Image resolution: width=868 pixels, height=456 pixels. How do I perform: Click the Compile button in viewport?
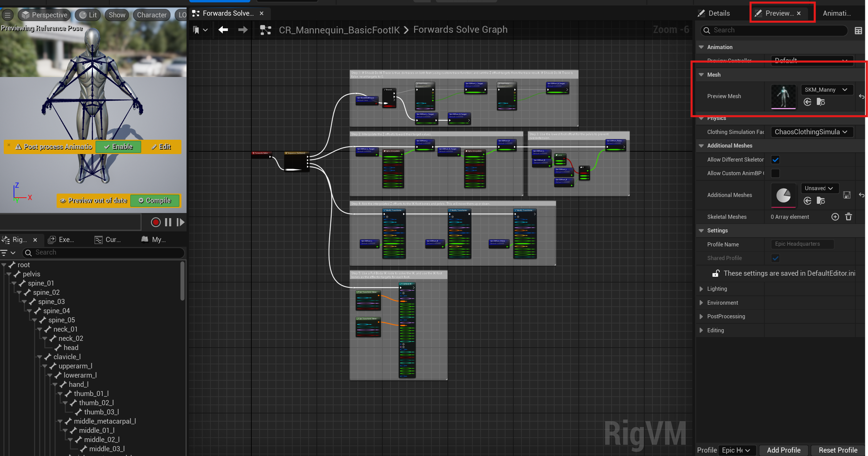click(155, 201)
